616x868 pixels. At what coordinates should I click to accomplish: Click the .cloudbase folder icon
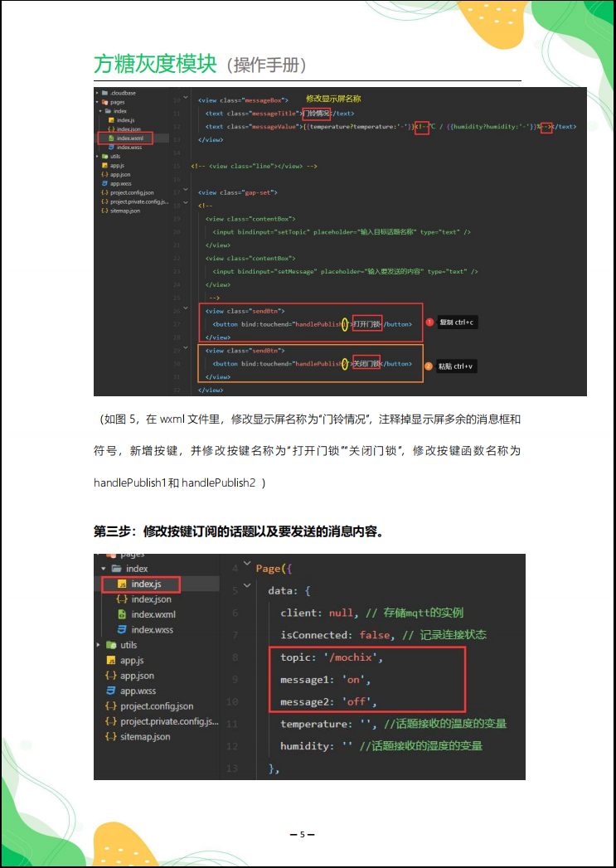coord(104,93)
